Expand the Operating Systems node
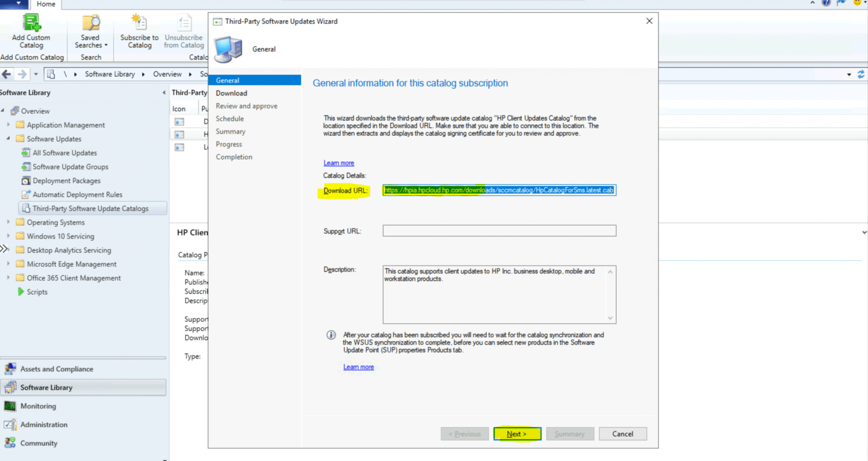The height and width of the screenshot is (461, 868). (8, 222)
